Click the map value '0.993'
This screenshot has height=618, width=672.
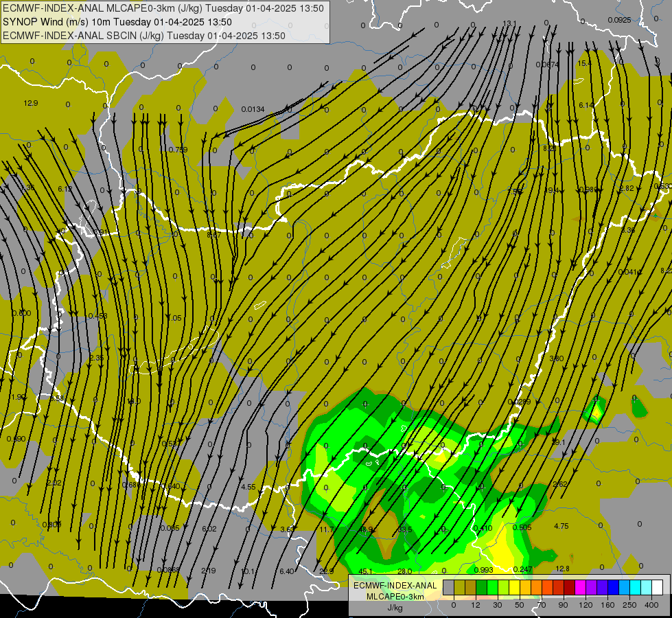click(x=483, y=570)
